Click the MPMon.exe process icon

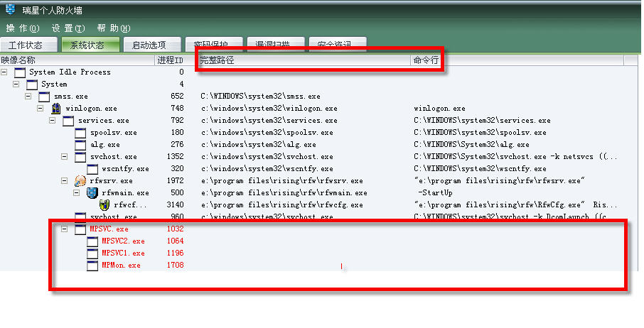[92, 266]
